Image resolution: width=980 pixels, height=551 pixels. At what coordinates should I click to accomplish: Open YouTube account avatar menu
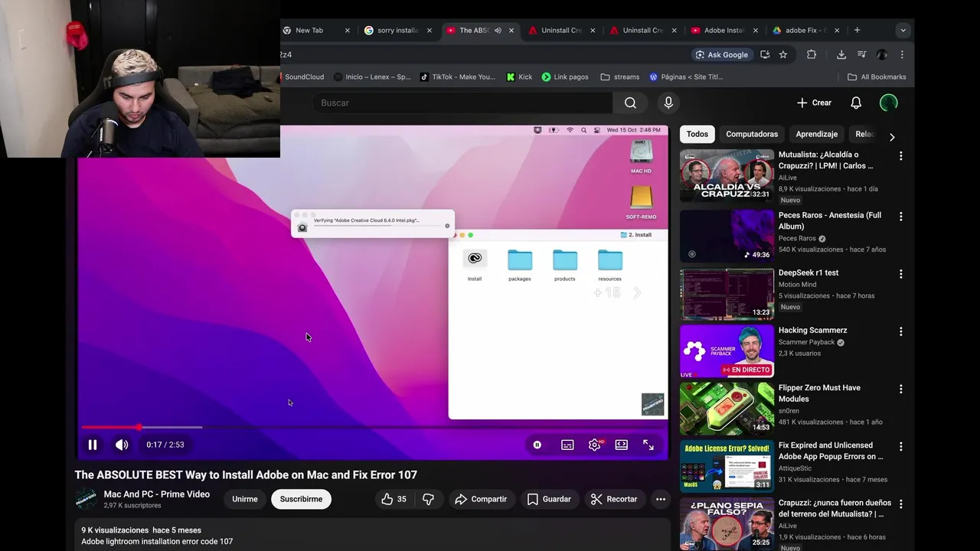click(x=889, y=103)
